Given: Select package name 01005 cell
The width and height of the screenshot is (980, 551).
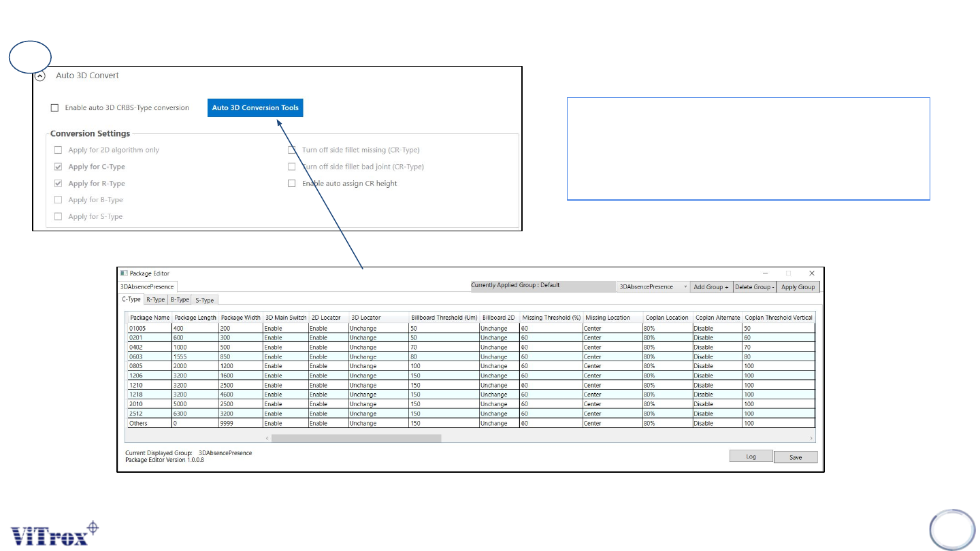Looking at the screenshot, I should [150, 328].
